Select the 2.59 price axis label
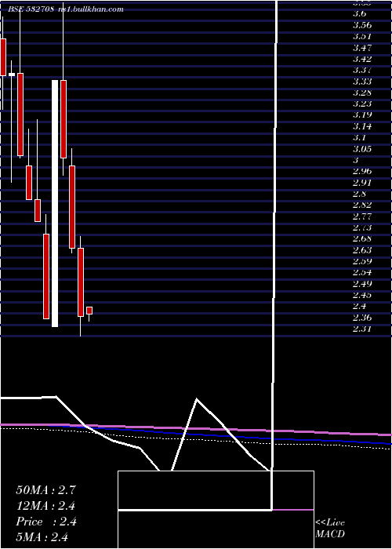This screenshot has height=549, width=392. [x=362, y=261]
